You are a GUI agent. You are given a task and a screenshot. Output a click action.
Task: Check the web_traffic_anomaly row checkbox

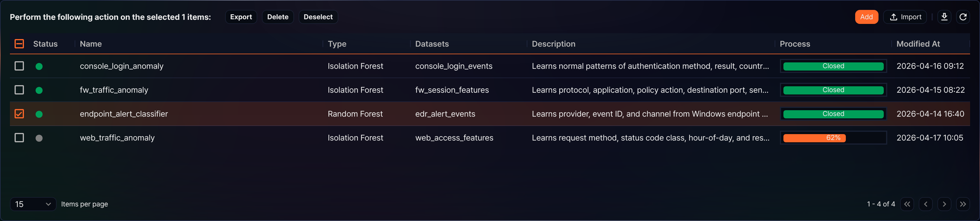pyautogui.click(x=19, y=138)
